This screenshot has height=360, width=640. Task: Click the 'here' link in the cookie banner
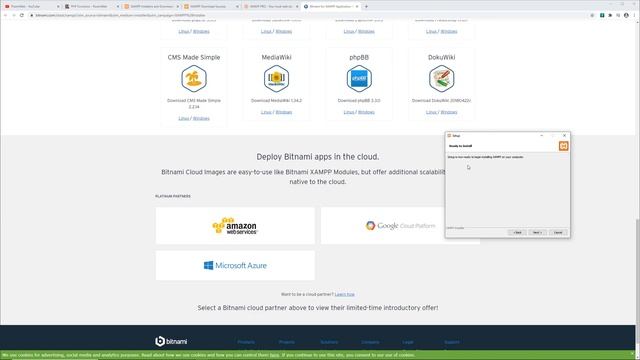pyautogui.click(x=274, y=355)
